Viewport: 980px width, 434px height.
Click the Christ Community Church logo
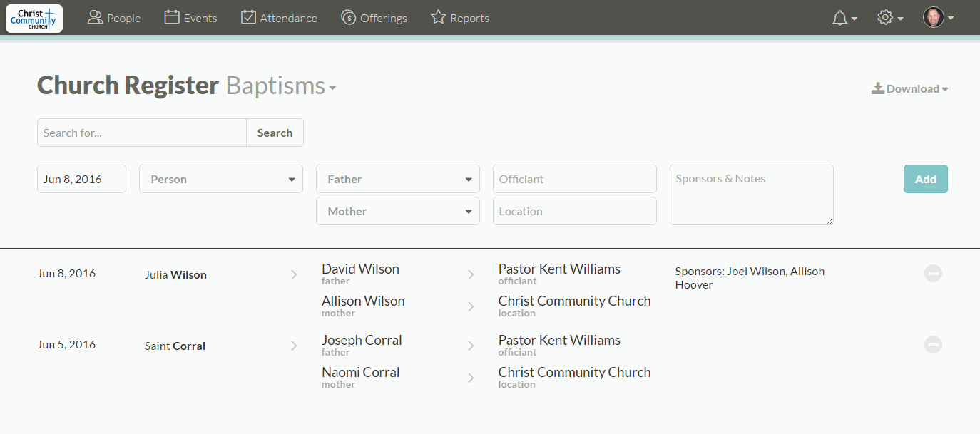(34, 18)
